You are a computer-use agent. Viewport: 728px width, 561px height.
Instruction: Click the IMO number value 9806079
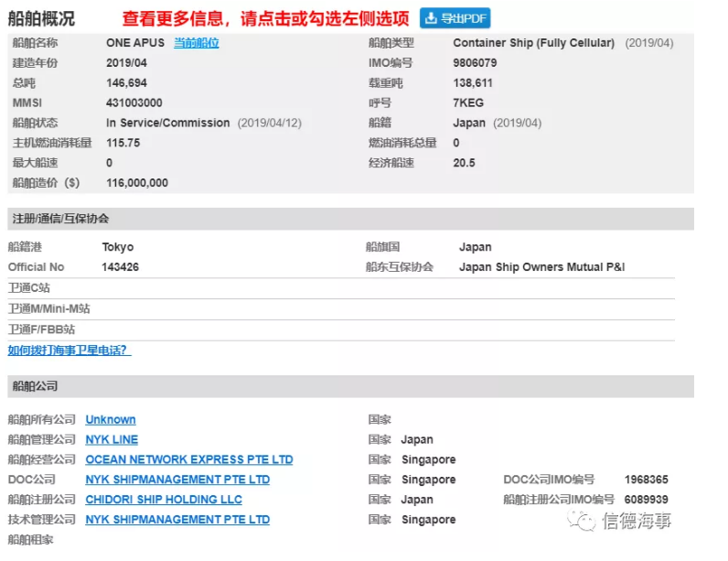point(475,63)
